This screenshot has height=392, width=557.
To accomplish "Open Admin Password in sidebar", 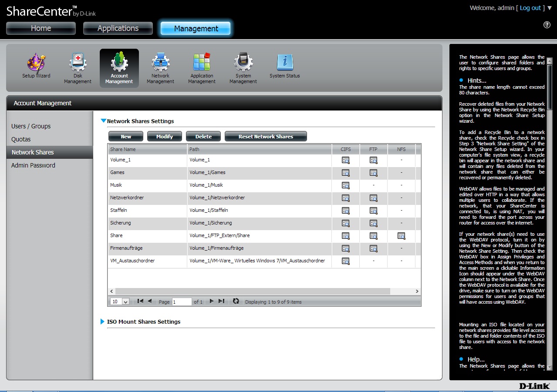I will [33, 165].
